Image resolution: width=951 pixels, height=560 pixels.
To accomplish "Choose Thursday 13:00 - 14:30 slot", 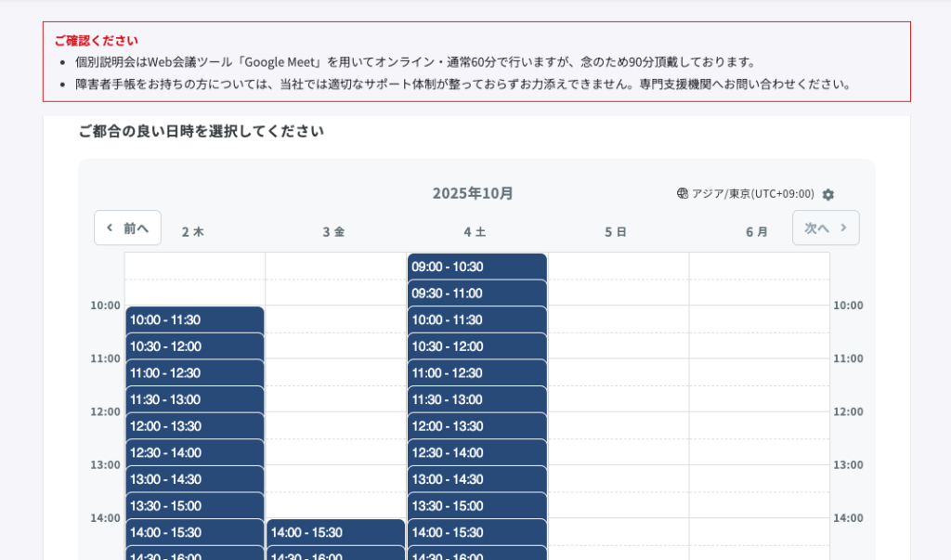I will tap(195, 479).
